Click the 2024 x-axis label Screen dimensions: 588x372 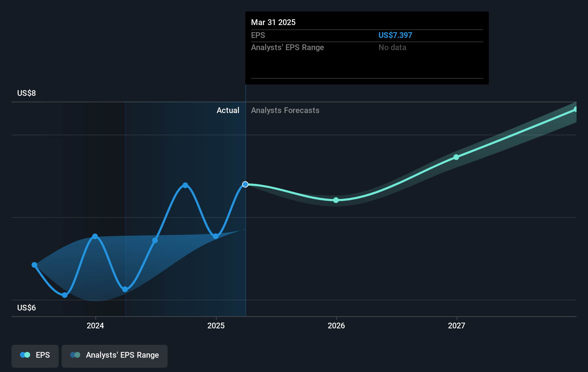95,325
